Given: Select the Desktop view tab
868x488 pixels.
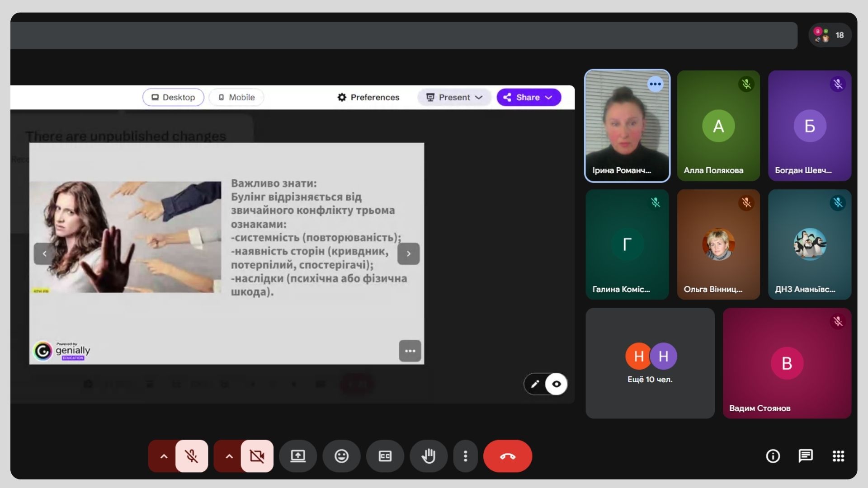Looking at the screenshot, I should tap(173, 97).
